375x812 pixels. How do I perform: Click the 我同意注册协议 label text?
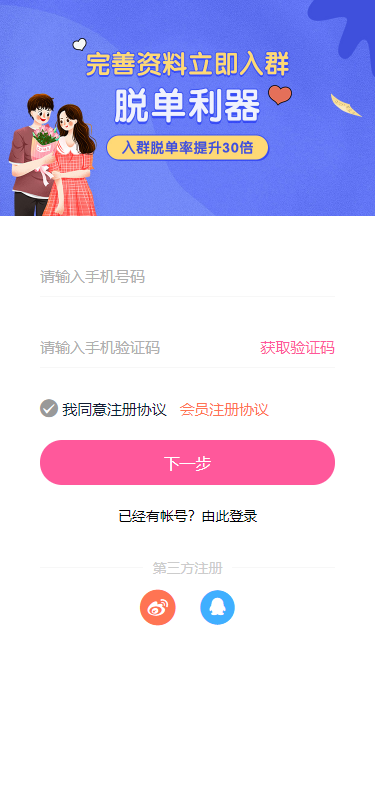[114, 410]
